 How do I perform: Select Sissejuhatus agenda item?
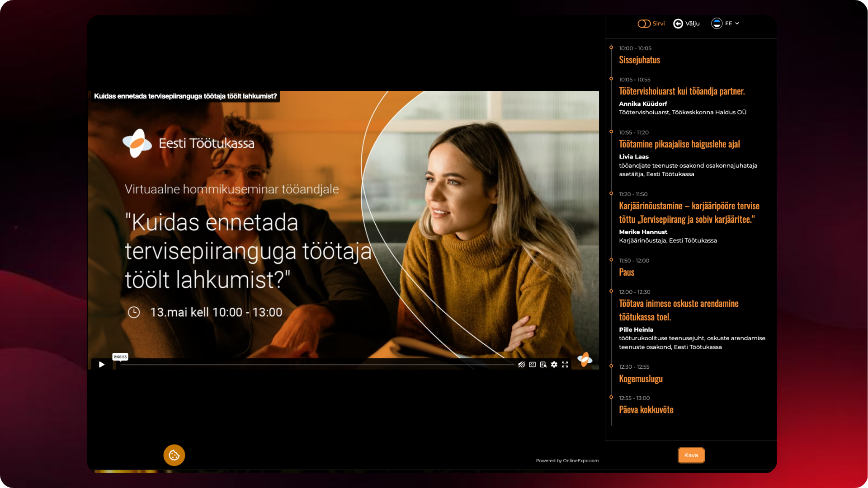pyautogui.click(x=639, y=60)
